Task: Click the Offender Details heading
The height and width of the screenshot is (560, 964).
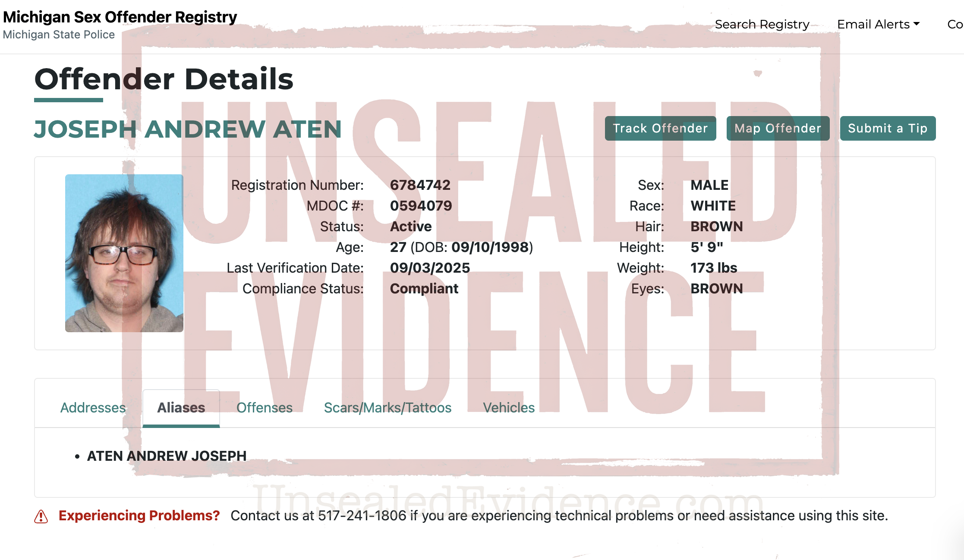Action: point(164,79)
